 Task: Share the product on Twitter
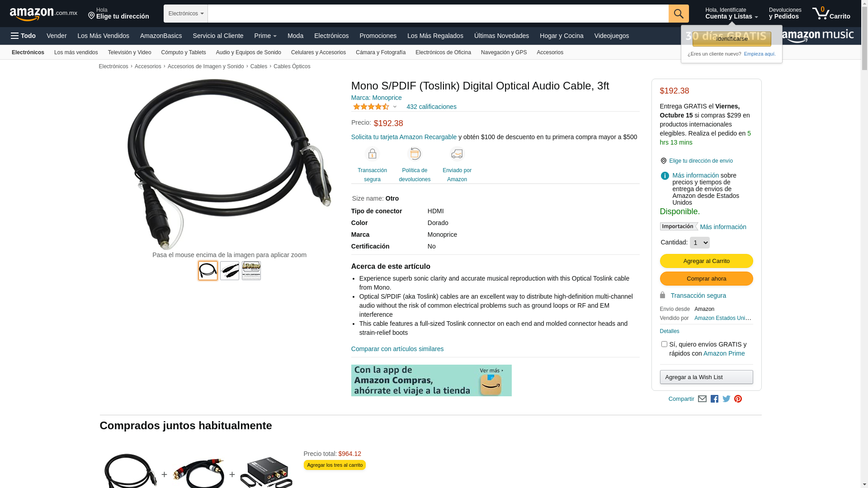tap(726, 399)
